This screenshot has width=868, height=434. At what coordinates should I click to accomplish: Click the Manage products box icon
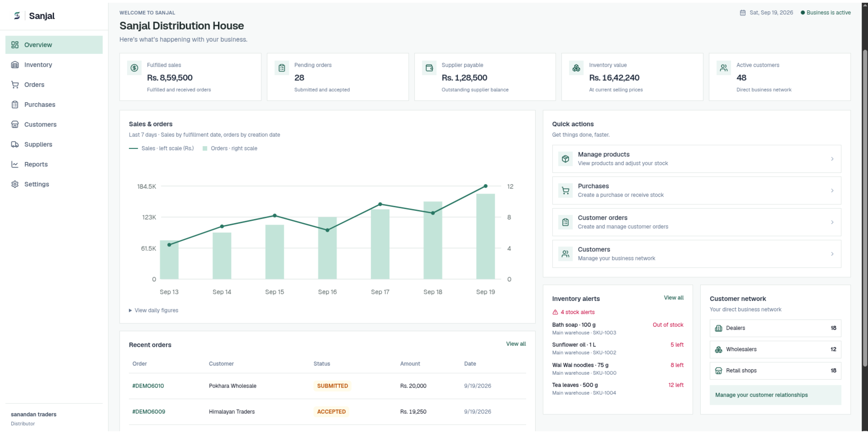pyautogui.click(x=565, y=159)
